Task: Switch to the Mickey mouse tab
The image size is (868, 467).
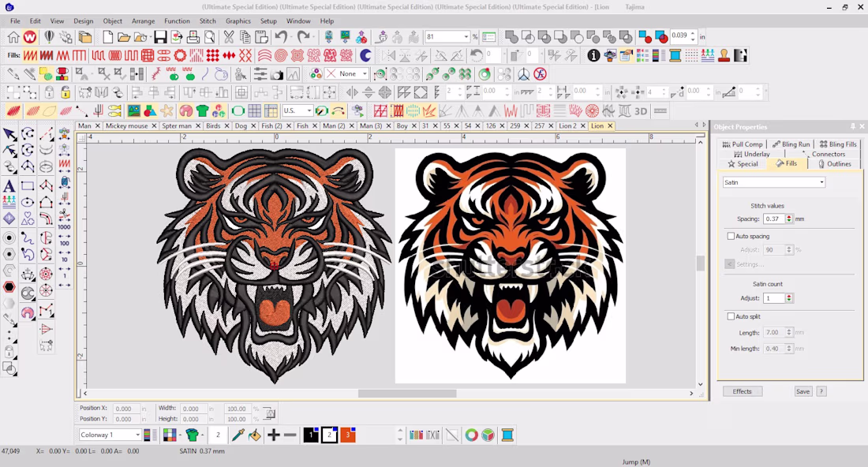Action: [x=127, y=125]
